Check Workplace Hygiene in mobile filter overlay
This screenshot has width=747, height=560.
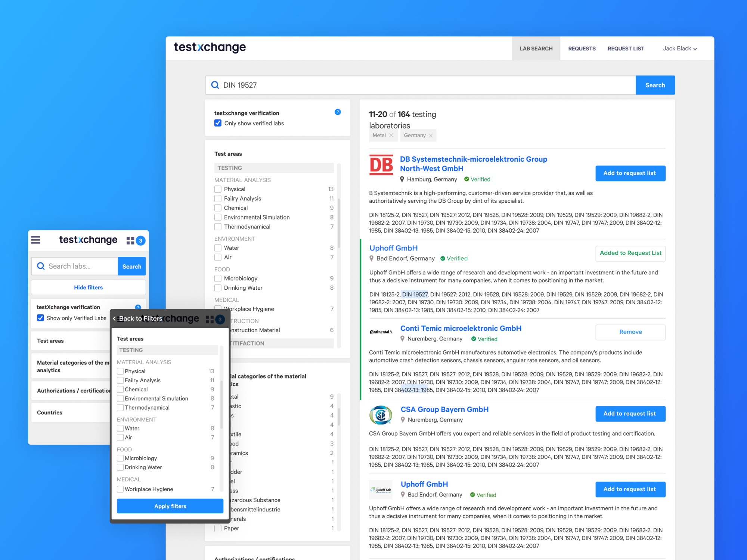pyautogui.click(x=120, y=489)
